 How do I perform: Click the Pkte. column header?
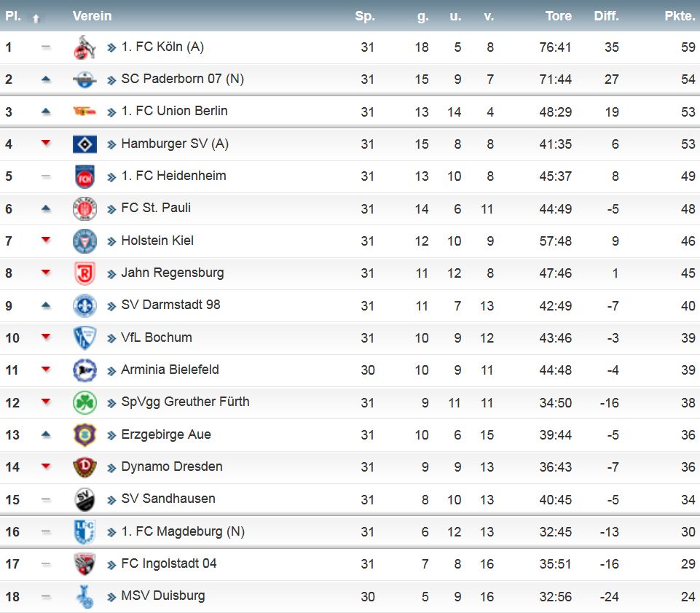tap(680, 16)
